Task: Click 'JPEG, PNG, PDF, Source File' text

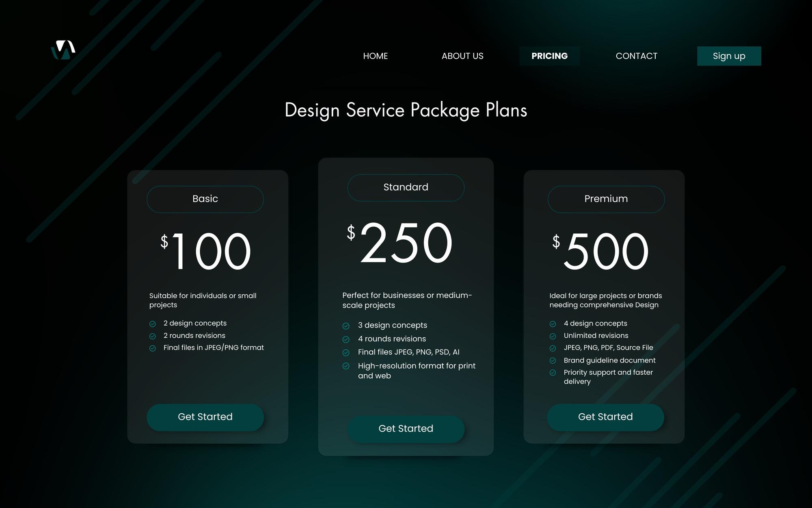Action: (x=608, y=348)
